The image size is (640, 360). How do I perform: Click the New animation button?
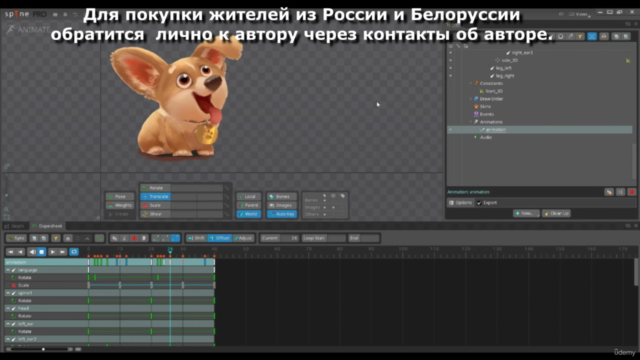[x=526, y=213]
